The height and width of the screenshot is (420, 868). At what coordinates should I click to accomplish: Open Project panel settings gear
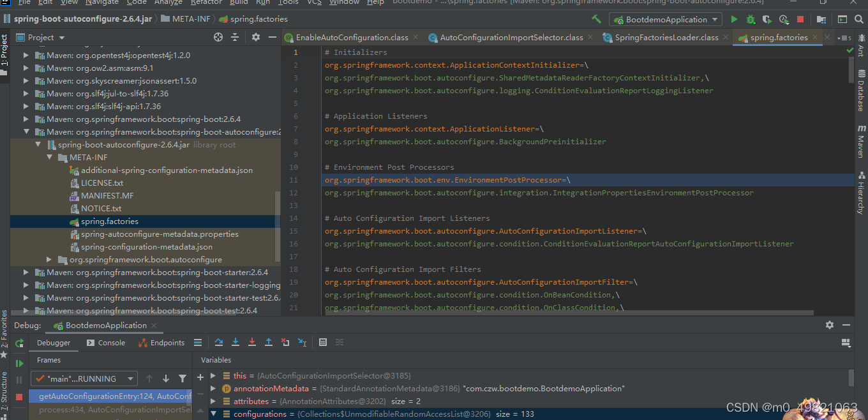(256, 38)
